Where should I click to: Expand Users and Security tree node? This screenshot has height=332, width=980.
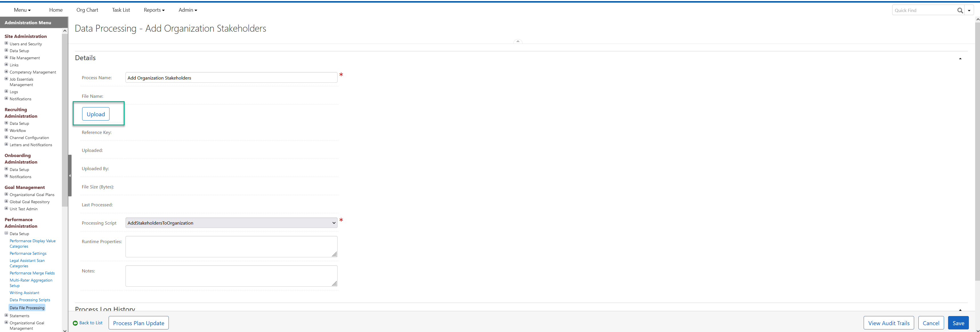tap(6, 43)
